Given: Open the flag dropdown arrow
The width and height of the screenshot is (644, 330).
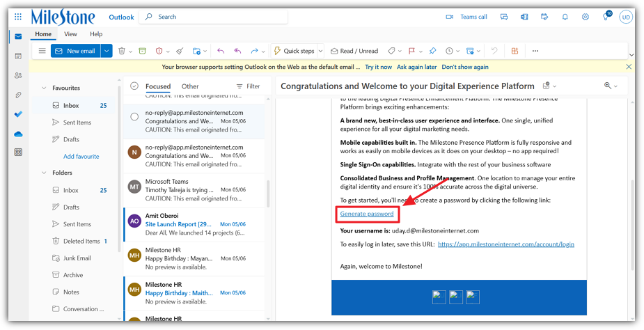Looking at the screenshot, I should [421, 52].
